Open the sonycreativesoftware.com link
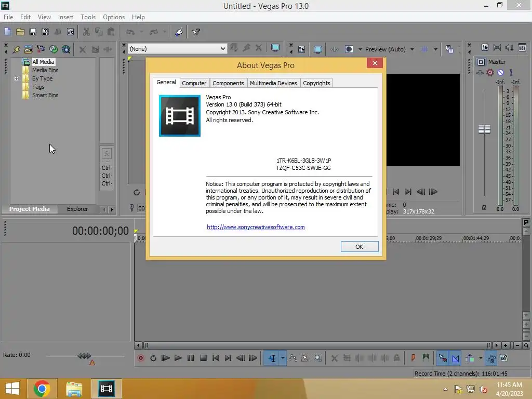This screenshot has height=399, width=532. 256,227
